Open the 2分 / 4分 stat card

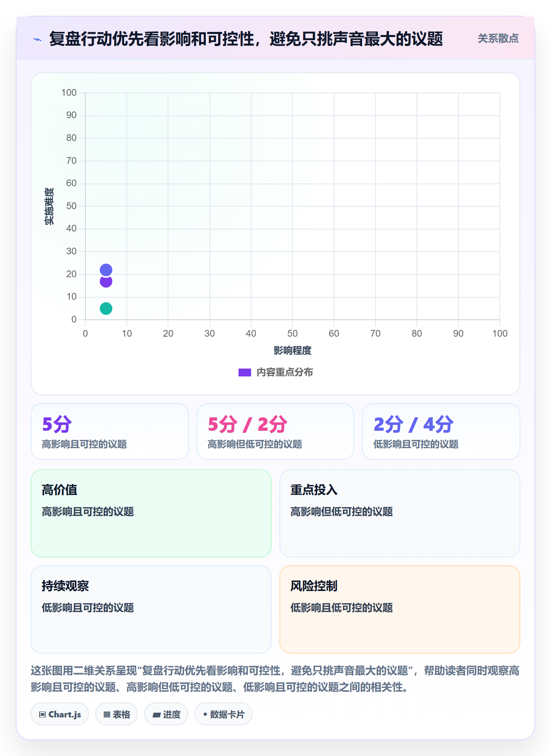pos(441,432)
